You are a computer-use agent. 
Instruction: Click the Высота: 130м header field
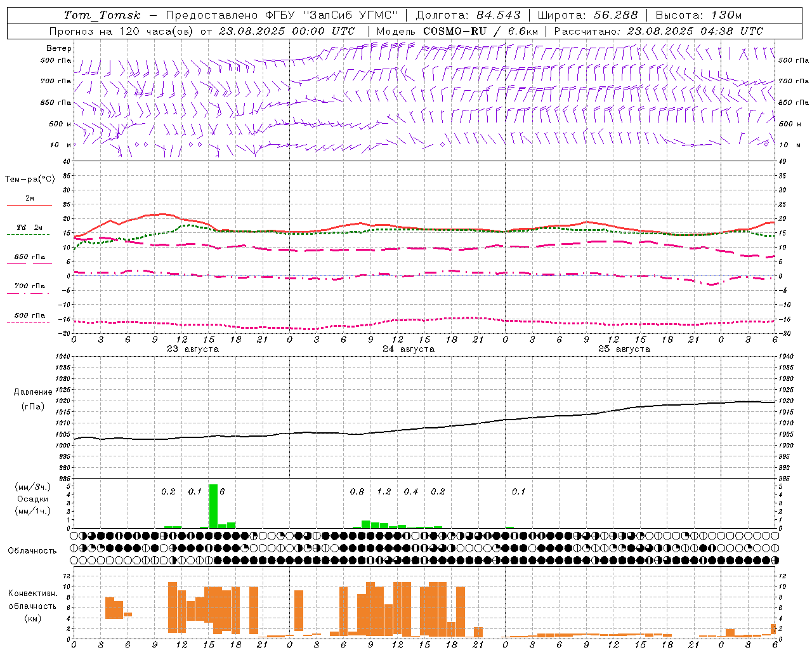pyautogui.click(x=698, y=15)
